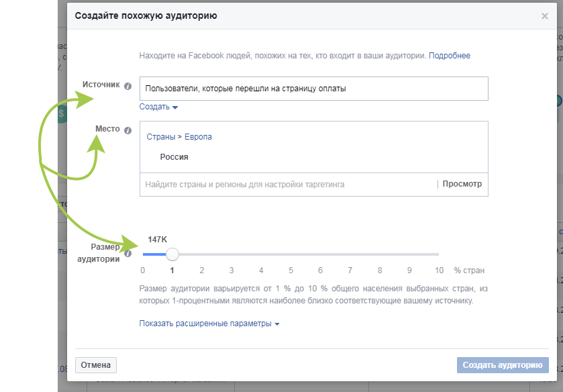Click info icon near Размер аудитории
The width and height of the screenshot is (563, 392).
click(x=127, y=254)
